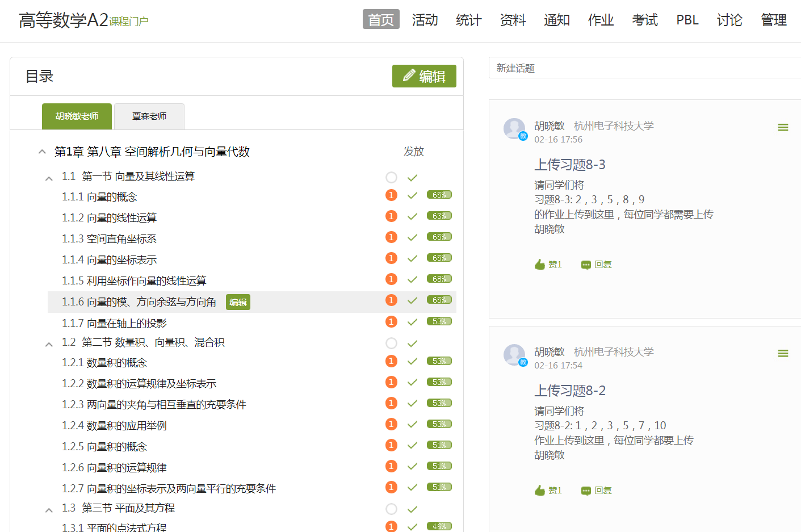Collapse 第1章 第八章 空间解析几何与向量代数

(42, 152)
